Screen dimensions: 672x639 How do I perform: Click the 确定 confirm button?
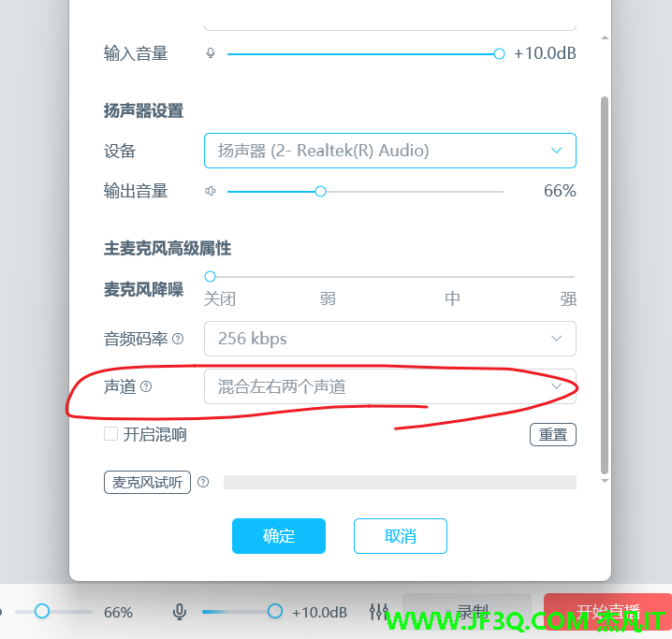point(279,536)
